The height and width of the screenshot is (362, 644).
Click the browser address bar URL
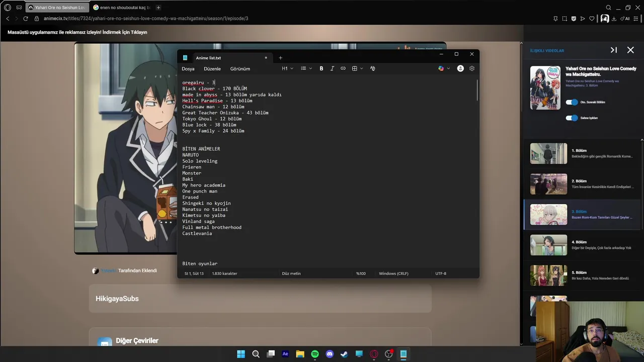[x=146, y=19]
